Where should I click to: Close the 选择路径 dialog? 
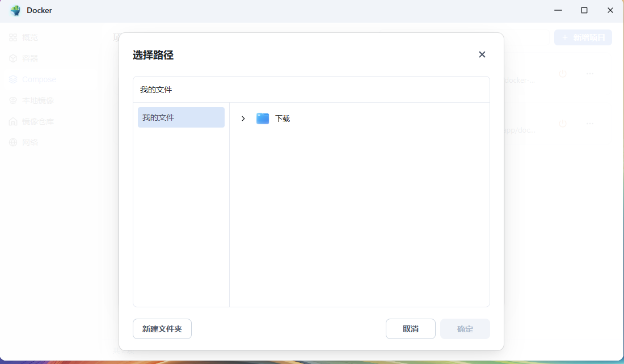482,54
